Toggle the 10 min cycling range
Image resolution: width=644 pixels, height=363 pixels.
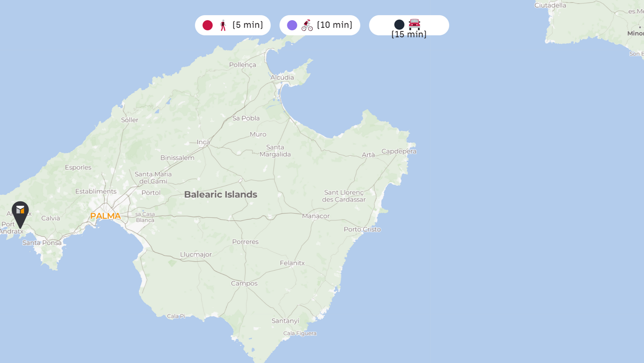pyautogui.click(x=334, y=25)
